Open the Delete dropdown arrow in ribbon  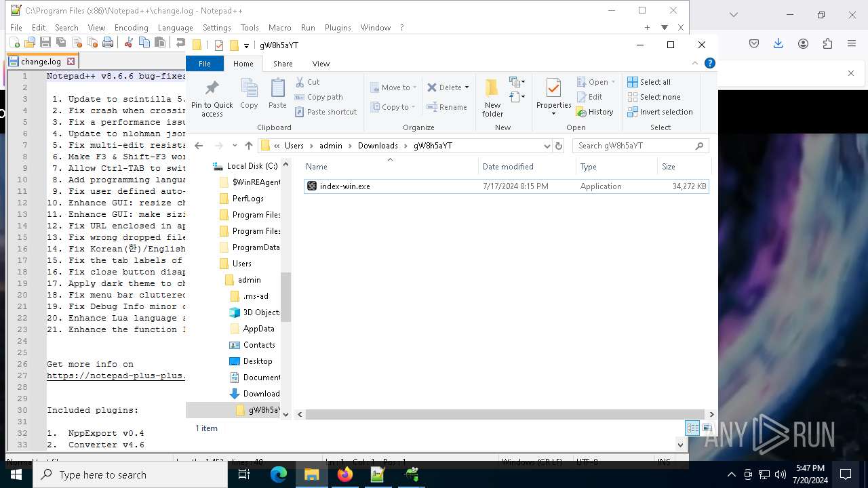[x=467, y=87]
